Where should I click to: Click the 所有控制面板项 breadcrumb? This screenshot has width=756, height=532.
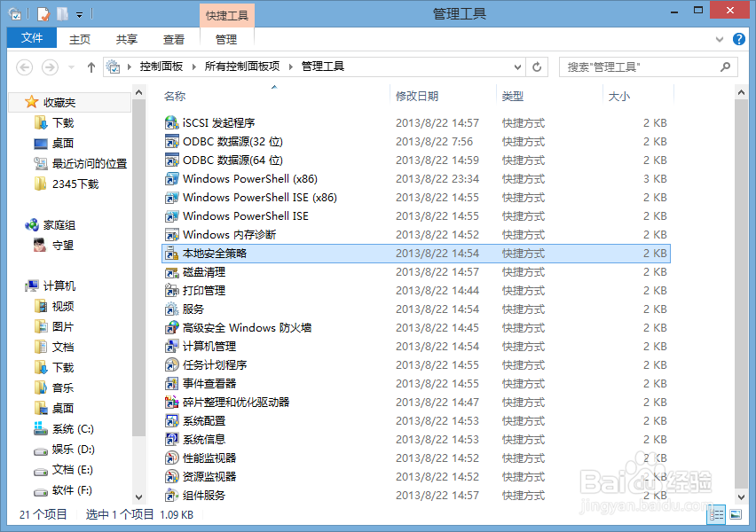click(x=242, y=66)
